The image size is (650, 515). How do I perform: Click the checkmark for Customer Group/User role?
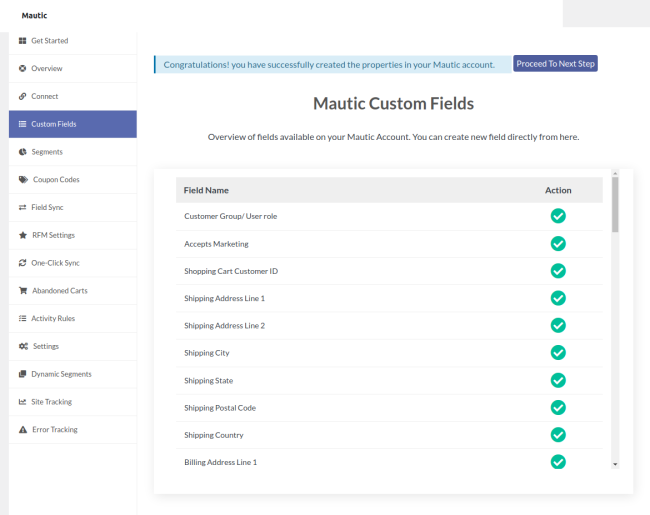[x=558, y=216]
